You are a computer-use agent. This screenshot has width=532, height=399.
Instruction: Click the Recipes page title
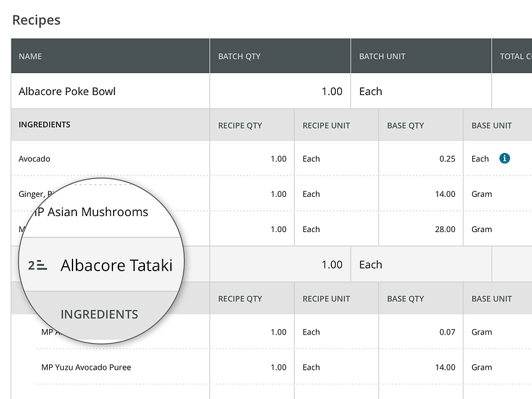point(35,20)
